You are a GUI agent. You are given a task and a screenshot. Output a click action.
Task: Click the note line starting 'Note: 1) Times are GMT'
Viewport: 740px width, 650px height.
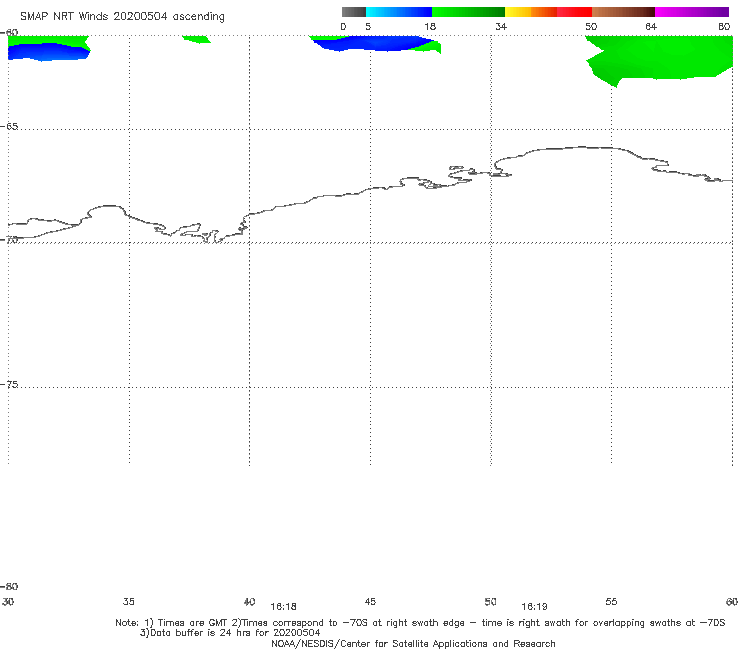click(420, 623)
